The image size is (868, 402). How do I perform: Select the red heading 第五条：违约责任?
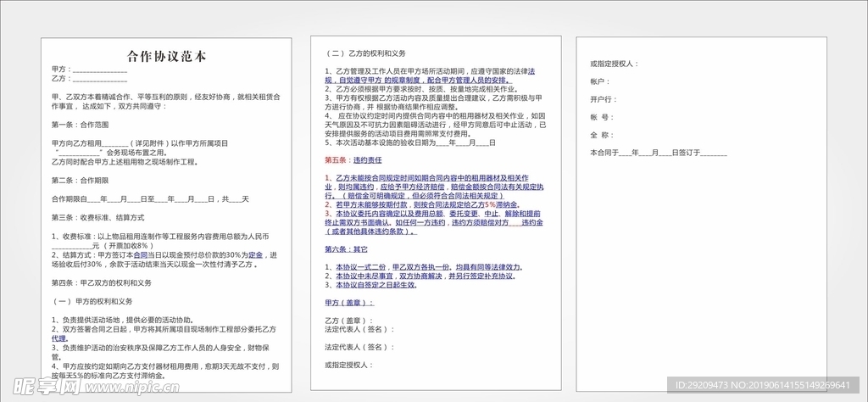point(353,160)
